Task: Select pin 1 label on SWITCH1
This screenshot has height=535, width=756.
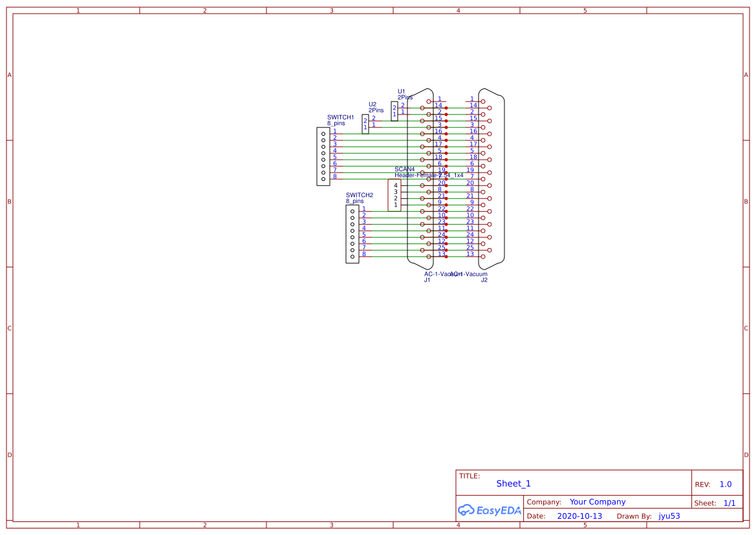Action: point(334,132)
